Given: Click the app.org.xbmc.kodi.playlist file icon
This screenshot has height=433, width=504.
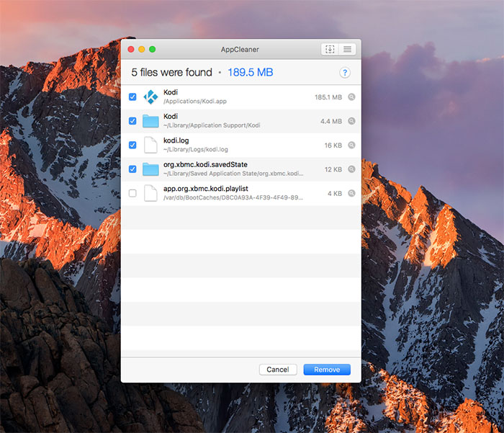Looking at the screenshot, I should click(x=150, y=193).
